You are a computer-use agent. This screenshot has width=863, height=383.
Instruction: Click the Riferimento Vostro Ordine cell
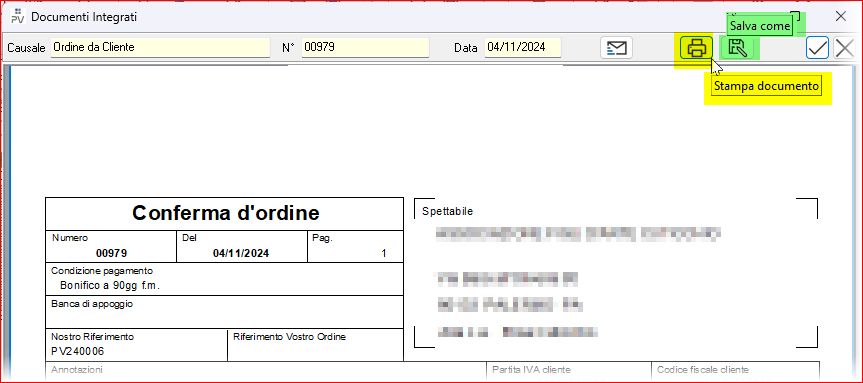click(x=315, y=345)
